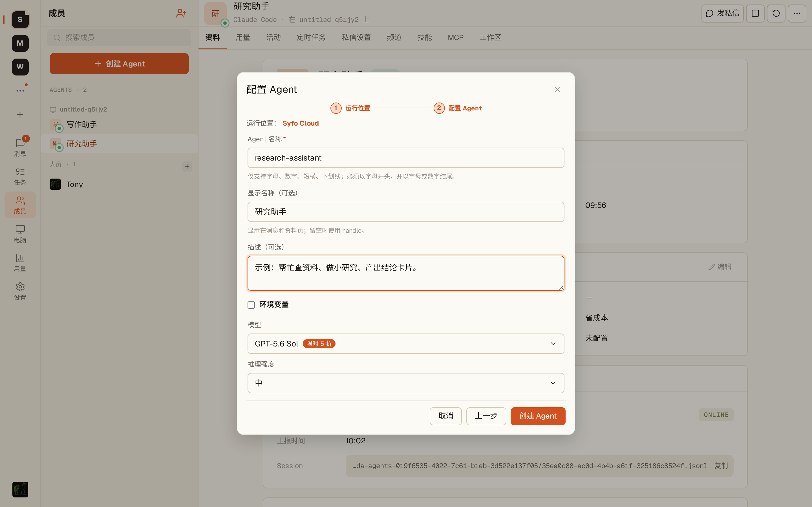Image resolution: width=812 pixels, height=507 pixels.
Task: Click the invite member icon beside 成员
Action: pos(181,14)
